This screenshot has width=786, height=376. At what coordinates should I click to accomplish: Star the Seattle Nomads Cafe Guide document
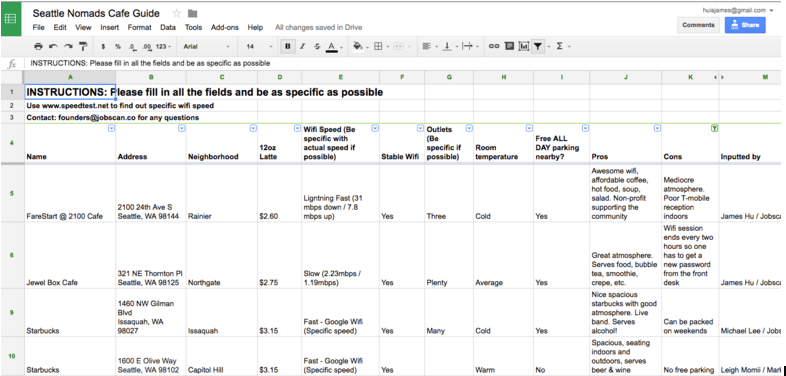coord(176,14)
